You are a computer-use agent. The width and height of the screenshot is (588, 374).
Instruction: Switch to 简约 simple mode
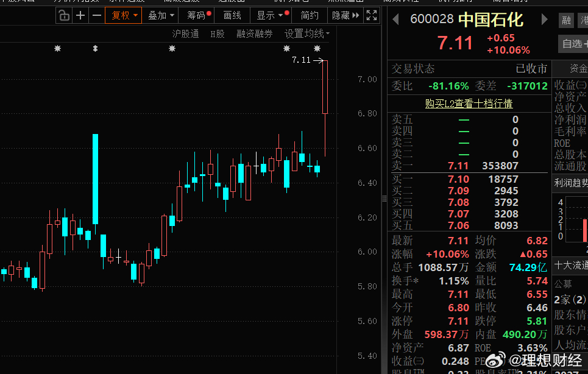point(310,15)
